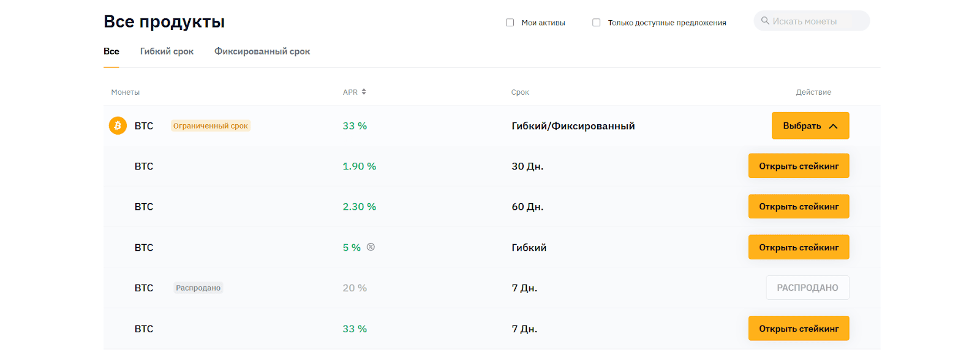Viewport: 980px width, 350px height.
Task: Enable the «Мои активы» checkbox
Action: tap(510, 23)
